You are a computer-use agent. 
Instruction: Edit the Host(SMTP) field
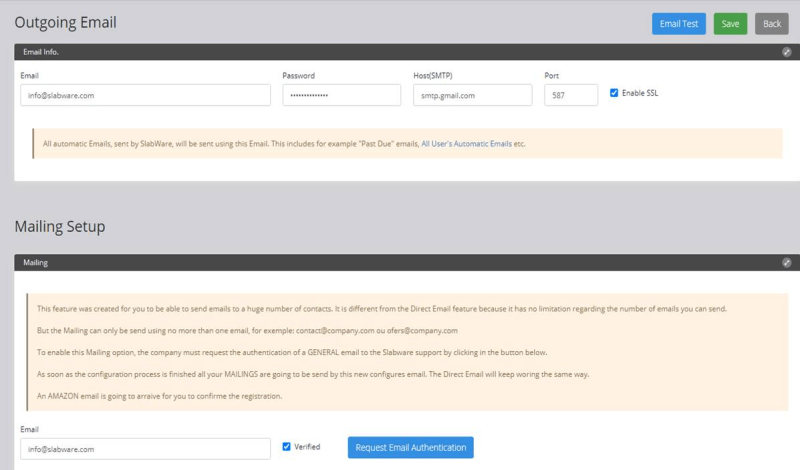(x=472, y=95)
